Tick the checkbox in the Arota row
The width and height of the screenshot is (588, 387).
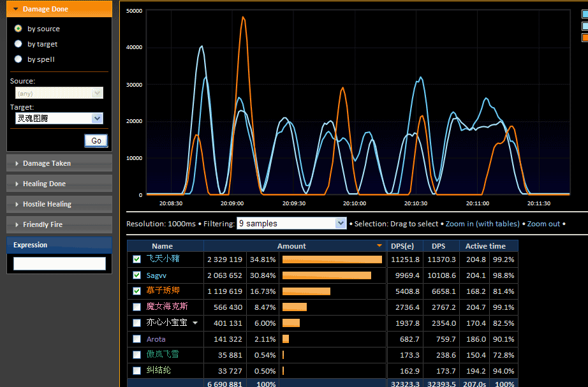137,339
